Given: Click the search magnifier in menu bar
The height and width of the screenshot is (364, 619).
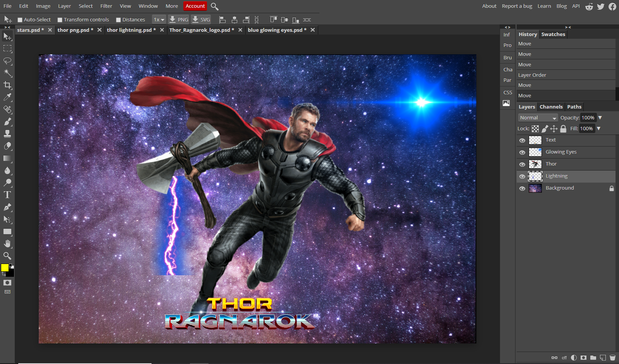Looking at the screenshot, I should (x=215, y=6).
